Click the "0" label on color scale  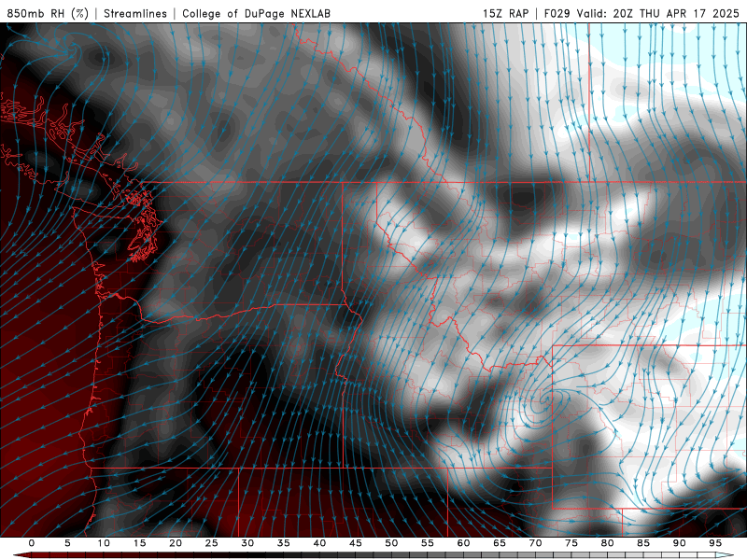pyautogui.click(x=32, y=543)
